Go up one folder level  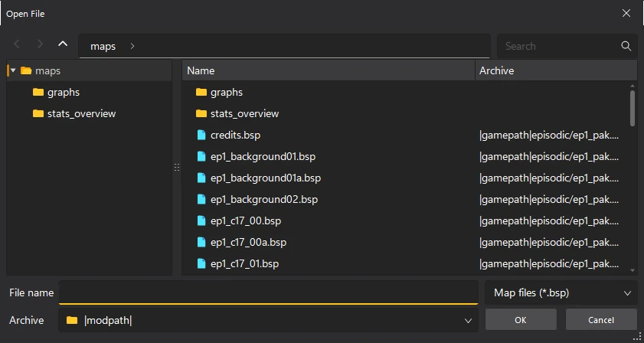click(x=63, y=44)
